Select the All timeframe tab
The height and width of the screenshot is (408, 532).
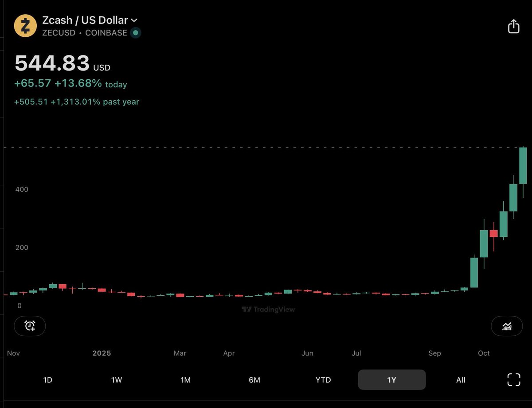click(x=461, y=380)
